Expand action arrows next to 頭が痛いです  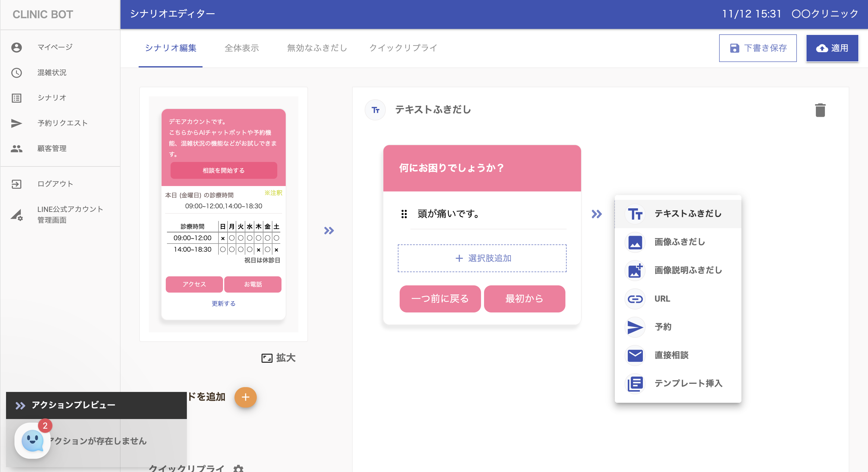pyautogui.click(x=596, y=214)
